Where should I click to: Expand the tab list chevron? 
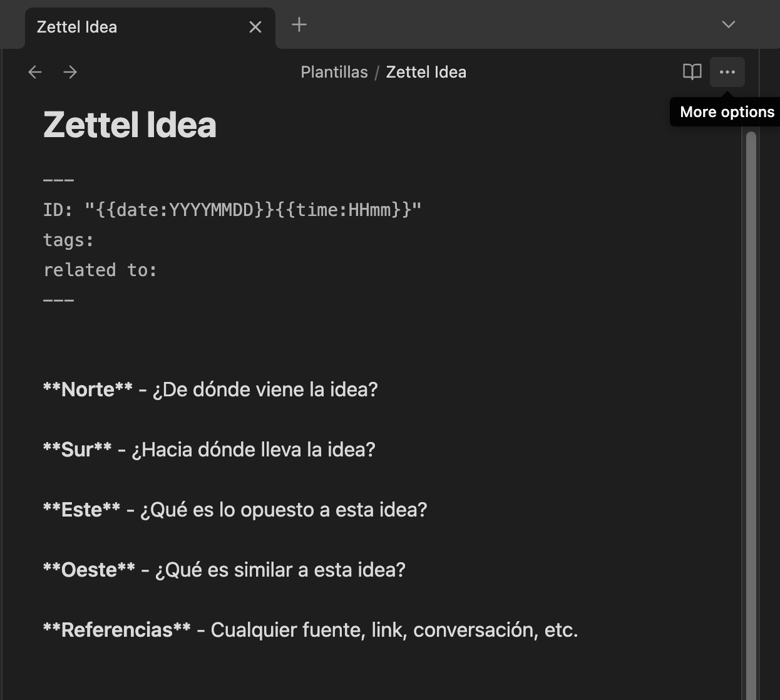(728, 25)
